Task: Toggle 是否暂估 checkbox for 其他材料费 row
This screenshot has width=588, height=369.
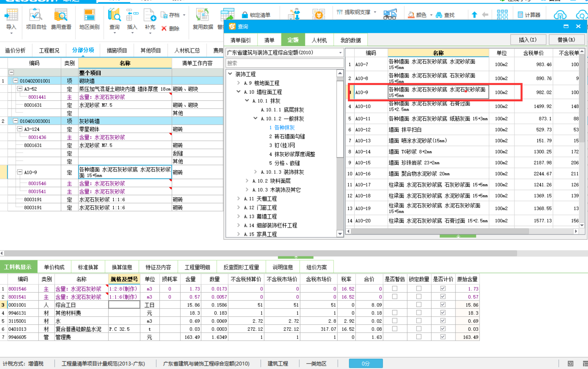Action: tap(395, 313)
